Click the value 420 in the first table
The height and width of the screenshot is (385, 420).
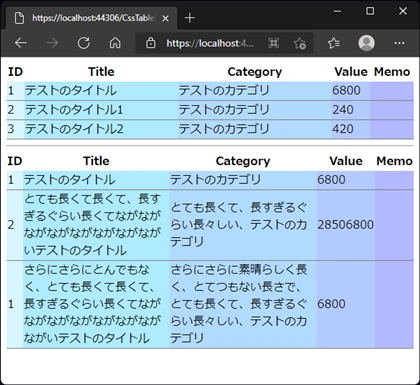(x=343, y=129)
